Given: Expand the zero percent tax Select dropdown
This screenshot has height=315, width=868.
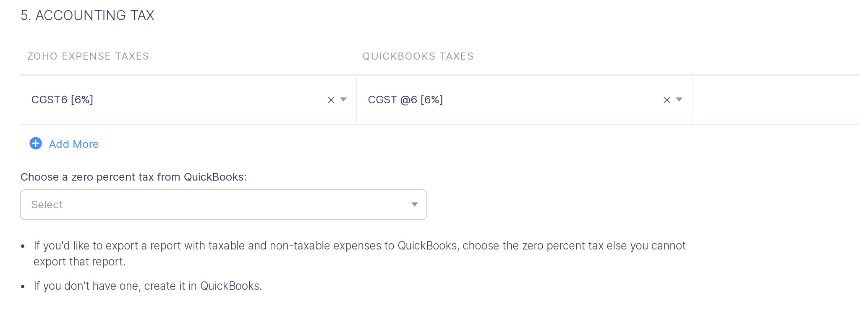Looking at the screenshot, I should (414, 205).
